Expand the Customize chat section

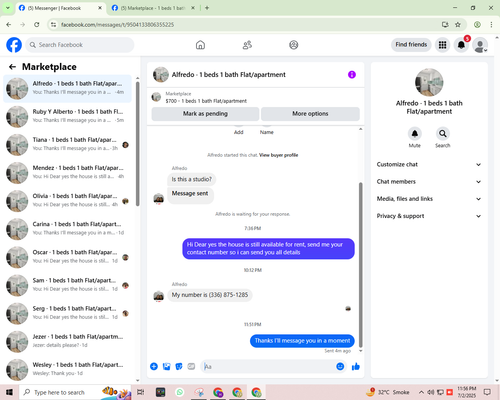429,164
